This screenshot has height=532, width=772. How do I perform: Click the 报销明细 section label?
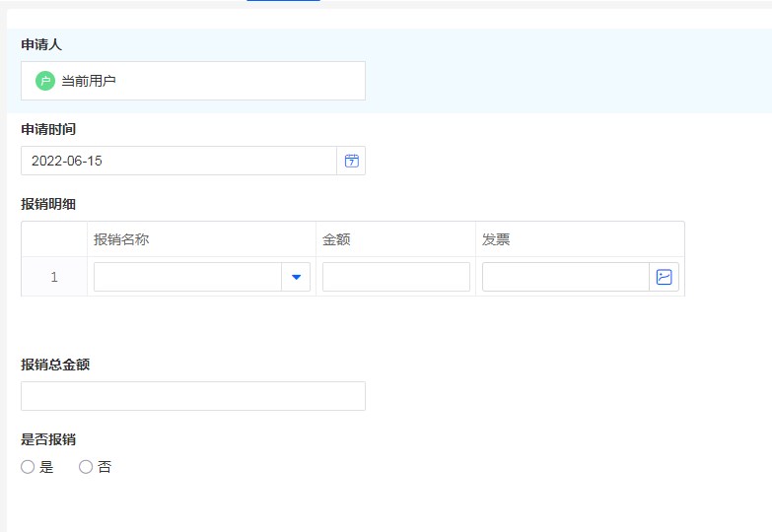[48, 204]
